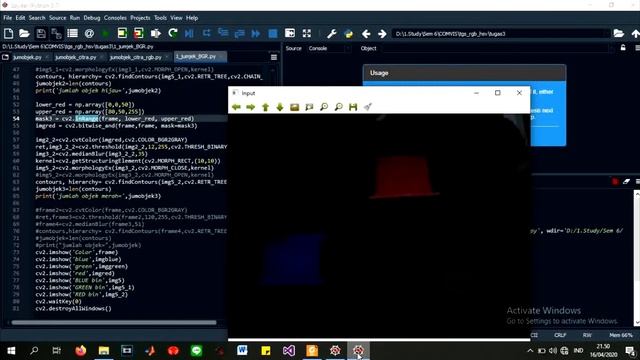Screen dimensions: 640x360
Task: Pan up in the Input window
Action: tap(265, 107)
